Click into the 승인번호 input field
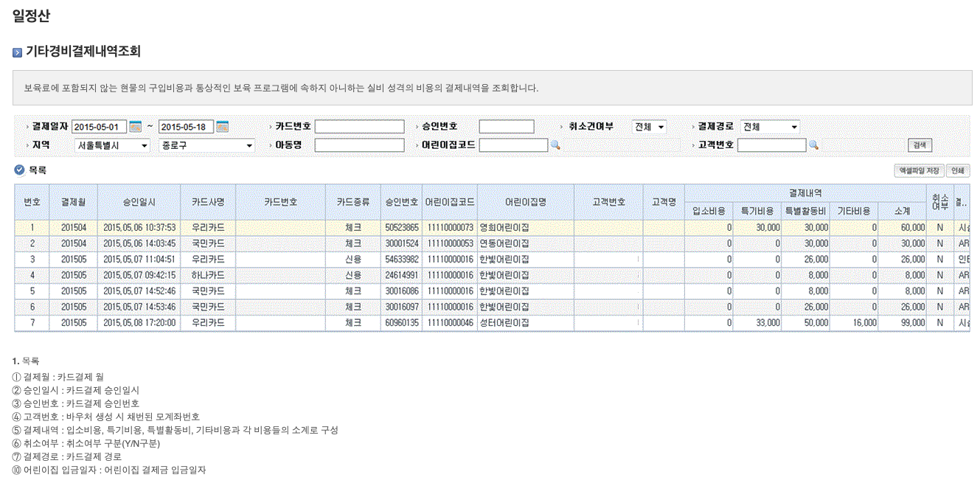980x483 pixels. [507, 127]
